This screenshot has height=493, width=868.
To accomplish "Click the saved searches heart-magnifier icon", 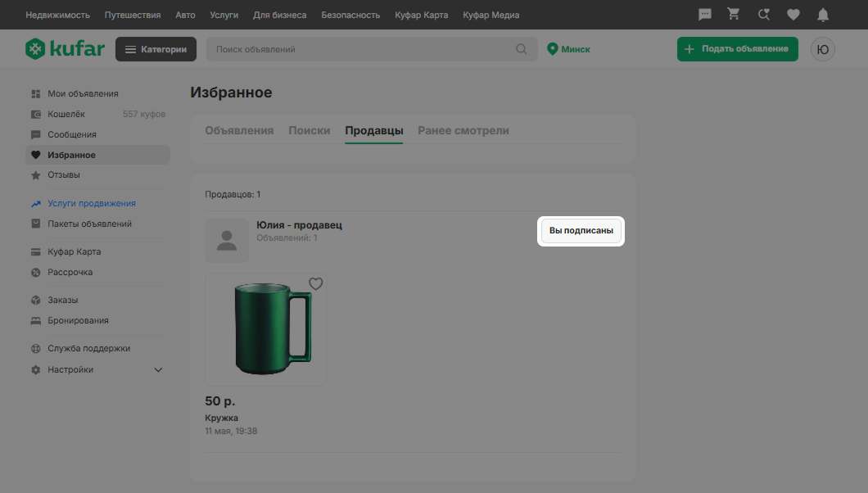I will (x=764, y=15).
